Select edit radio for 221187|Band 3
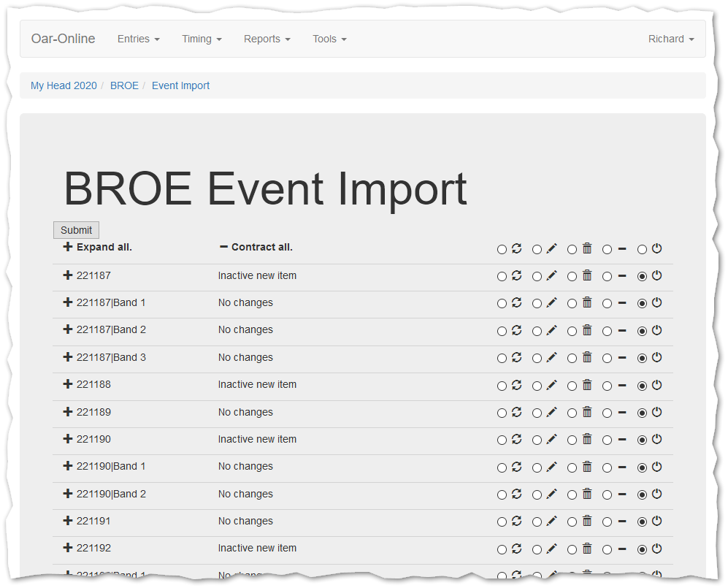The image size is (728, 588). point(537,358)
